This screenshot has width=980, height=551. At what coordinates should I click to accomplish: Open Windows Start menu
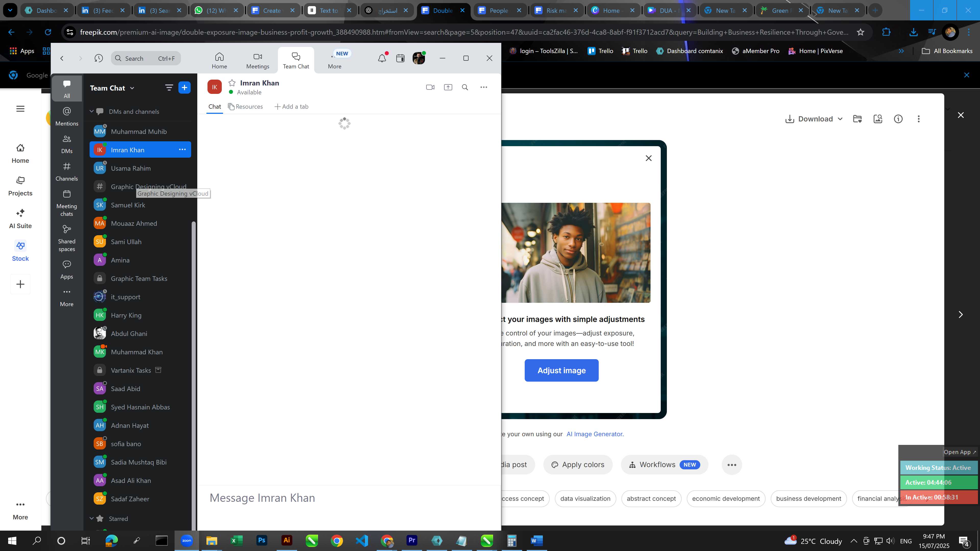click(x=12, y=540)
